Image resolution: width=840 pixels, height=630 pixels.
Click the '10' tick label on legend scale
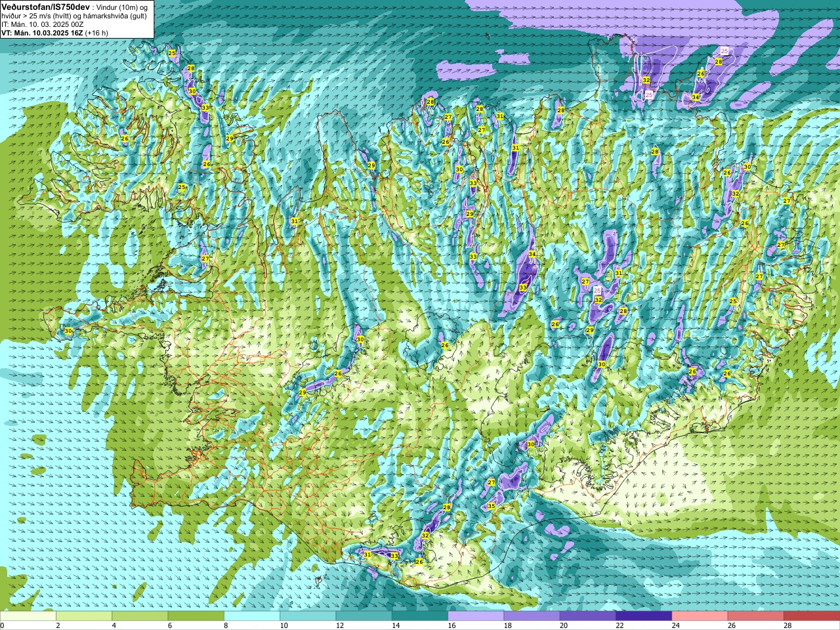(x=283, y=625)
